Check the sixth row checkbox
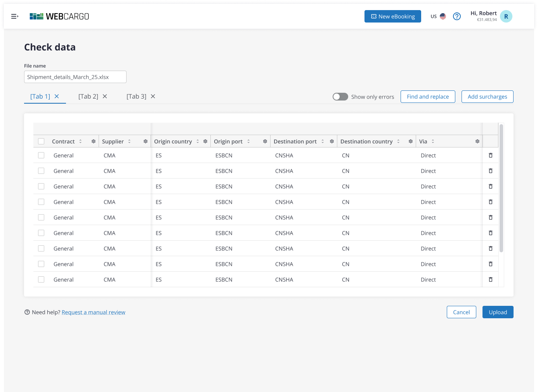 (41, 233)
